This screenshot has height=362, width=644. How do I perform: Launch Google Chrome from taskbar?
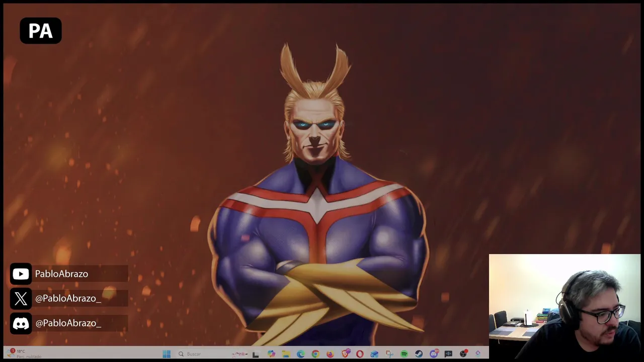tap(315, 354)
